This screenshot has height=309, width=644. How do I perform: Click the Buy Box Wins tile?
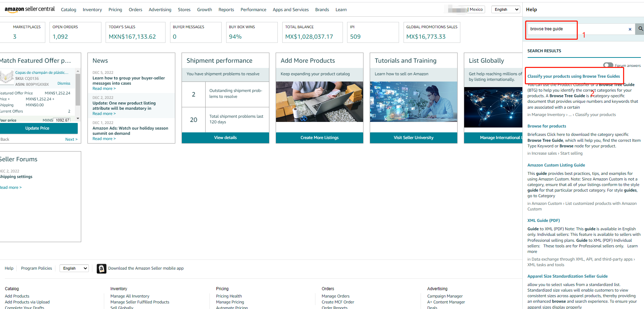pos(252,32)
